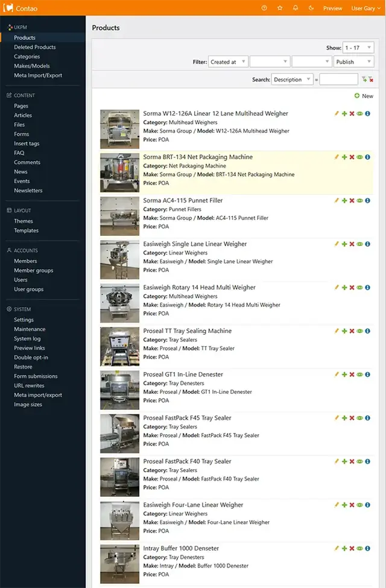Toggle visibility of Sorma AC4-115 Punnet Filler
This screenshot has width=386, height=588.
[359, 200]
